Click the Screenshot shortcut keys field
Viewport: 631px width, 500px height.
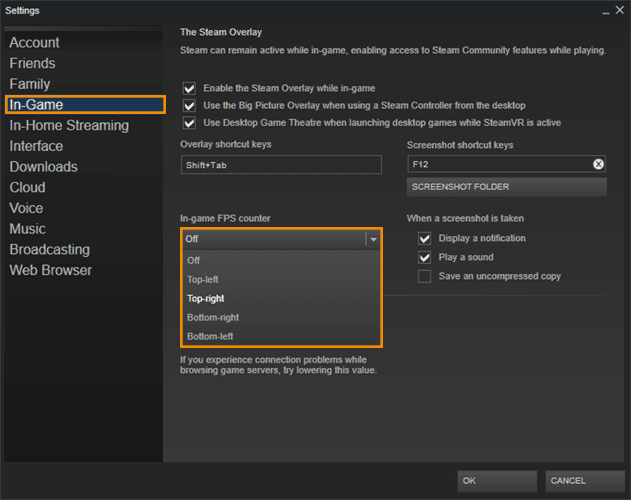506,164
